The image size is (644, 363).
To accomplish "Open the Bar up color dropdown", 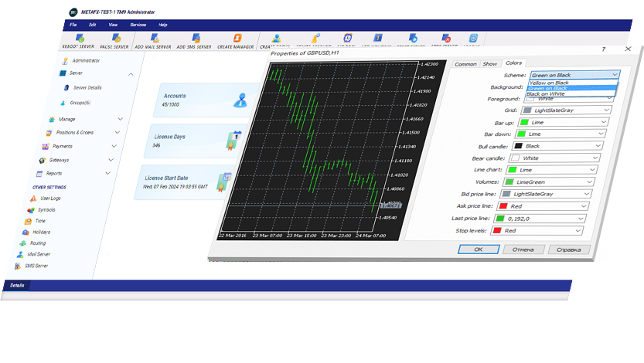I will (563, 122).
